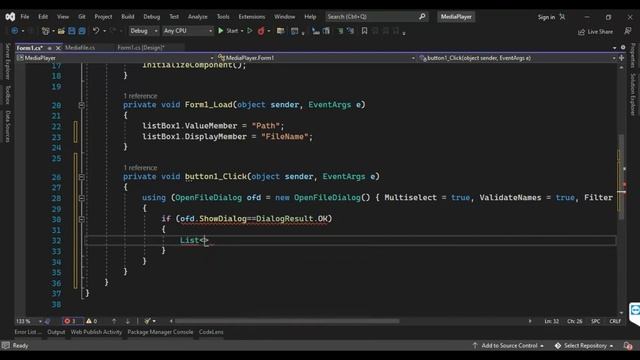Click the Live Share button
This screenshot has height=360, width=640.
[596, 32]
